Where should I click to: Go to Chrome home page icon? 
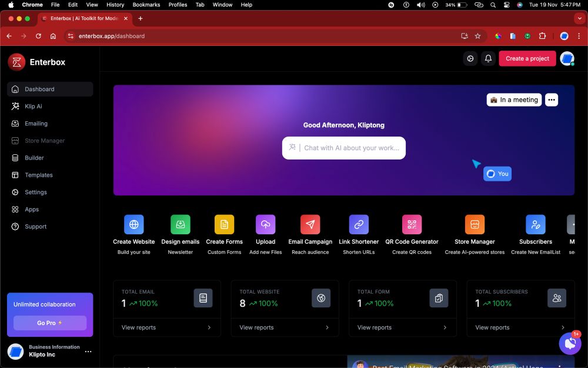54,36
